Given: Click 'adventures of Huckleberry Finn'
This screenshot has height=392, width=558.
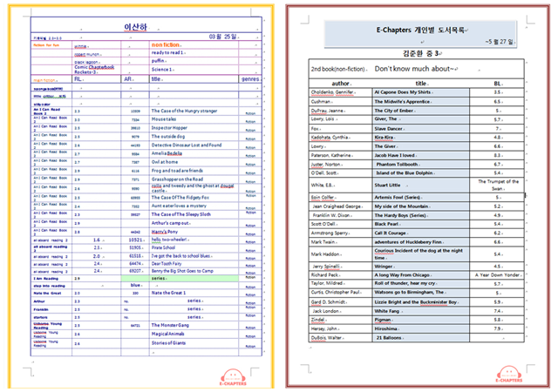Looking at the screenshot, I should tap(408, 242).
